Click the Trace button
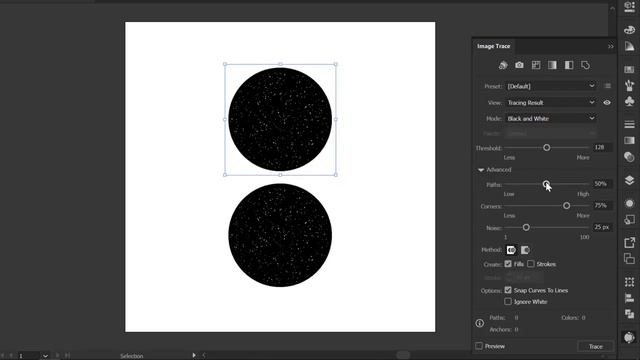 click(596, 346)
